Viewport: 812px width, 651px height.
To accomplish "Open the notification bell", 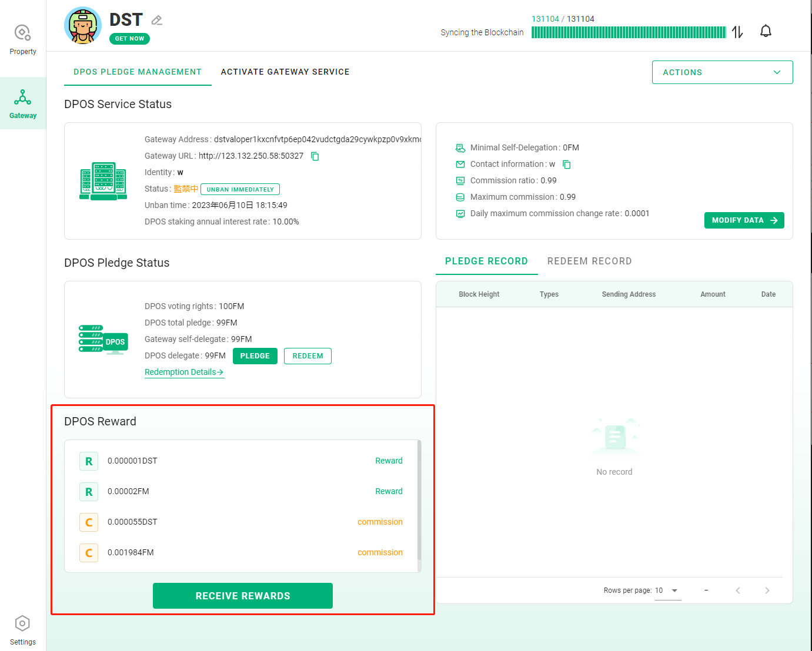I will pyautogui.click(x=766, y=31).
